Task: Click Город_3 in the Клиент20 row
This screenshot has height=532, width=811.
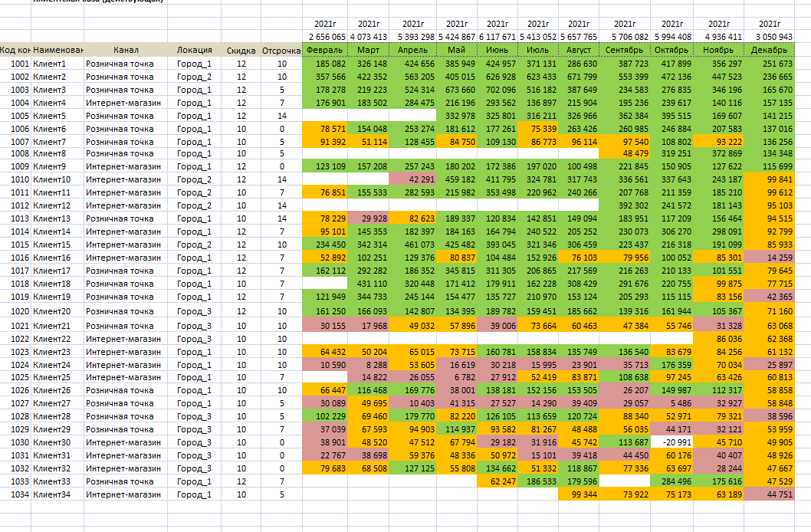Action: 195,311
